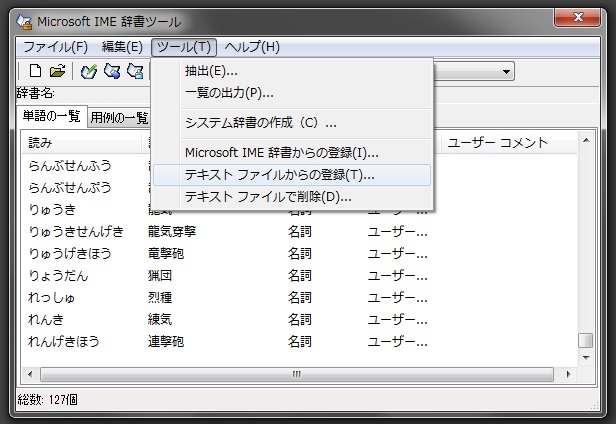Click the IME dictionary tool title icon
This screenshot has height=424, width=616.
tap(24, 21)
